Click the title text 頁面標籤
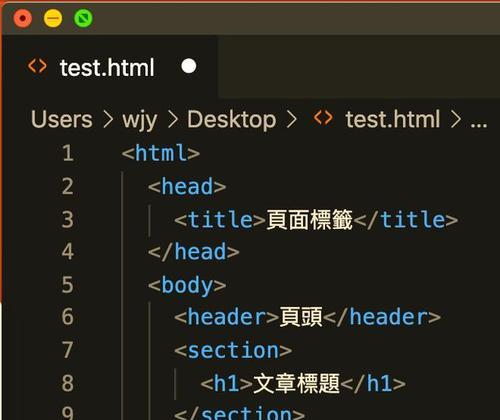500x420 pixels. coord(309,220)
